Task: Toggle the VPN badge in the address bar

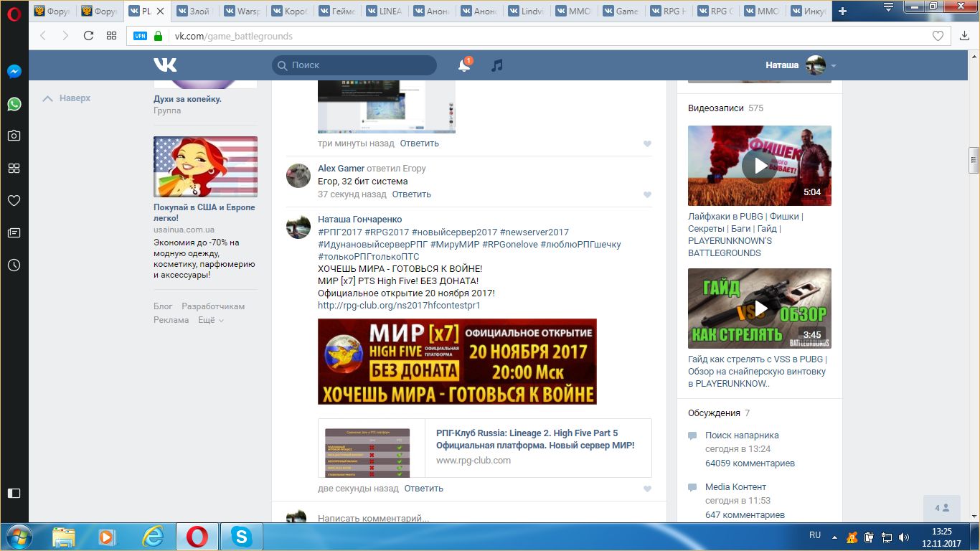Action: [140, 36]
